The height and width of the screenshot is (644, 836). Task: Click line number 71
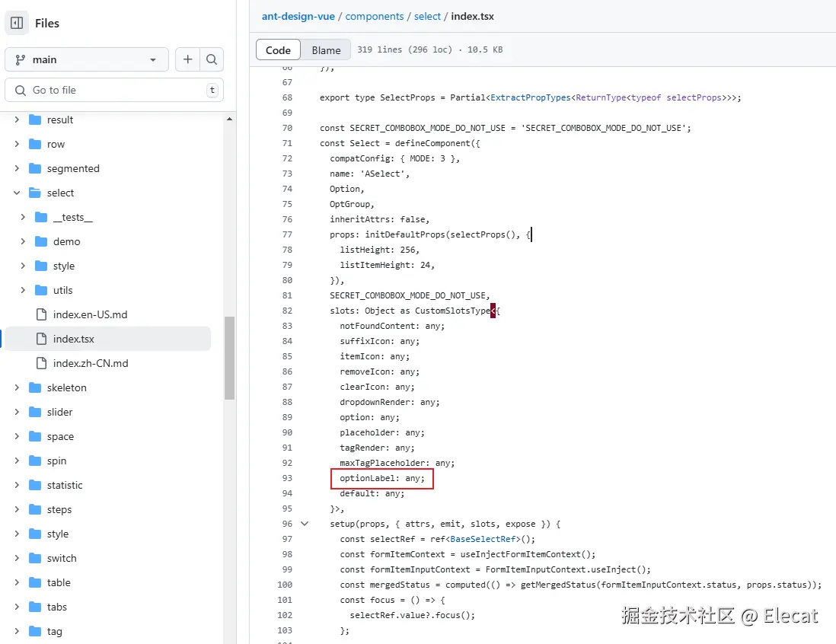[x=287, y=143]
